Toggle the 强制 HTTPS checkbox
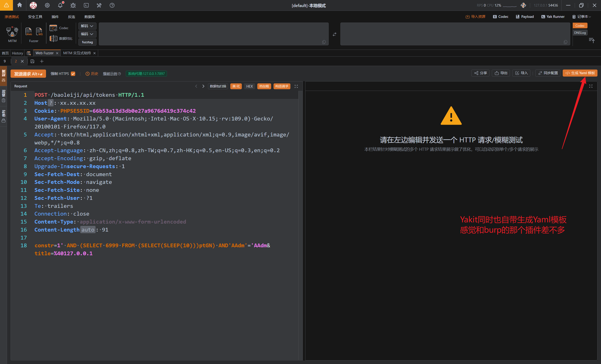601x364 pixels. [x=73, y=74]
